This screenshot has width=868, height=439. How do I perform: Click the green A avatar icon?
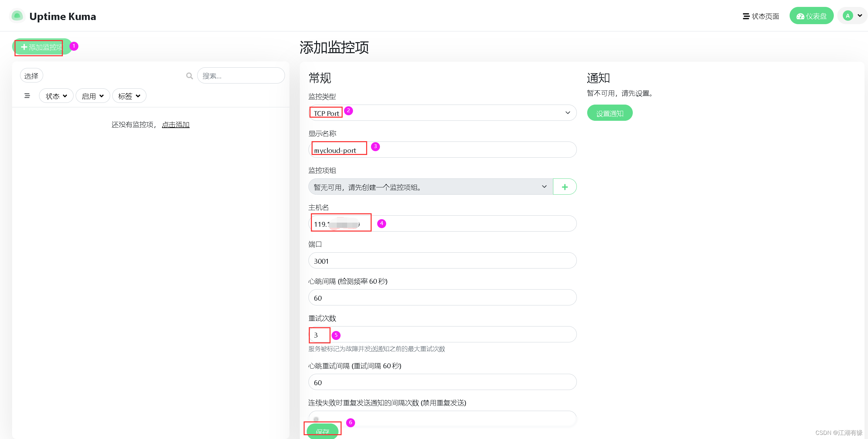pos(848,16)
